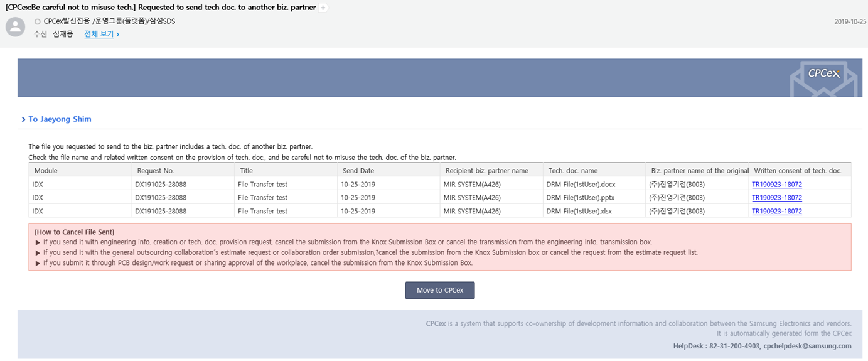Click the Module column header

point(46,171)
